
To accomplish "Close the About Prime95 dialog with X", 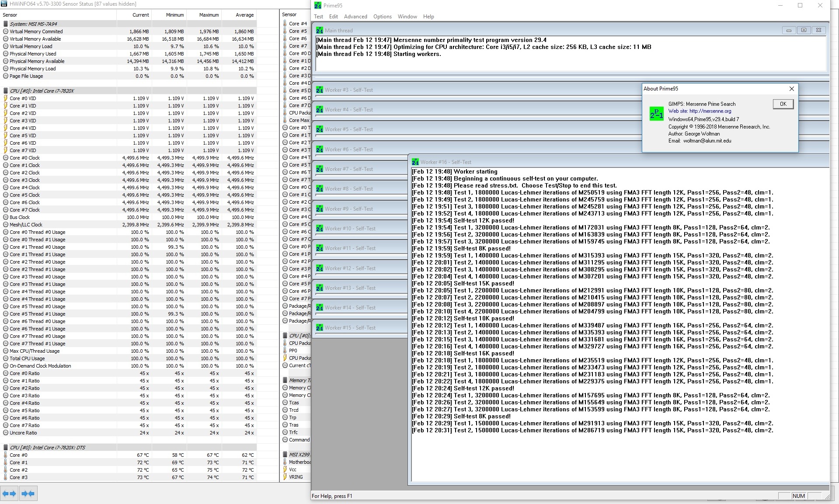I will click(791, 89).
